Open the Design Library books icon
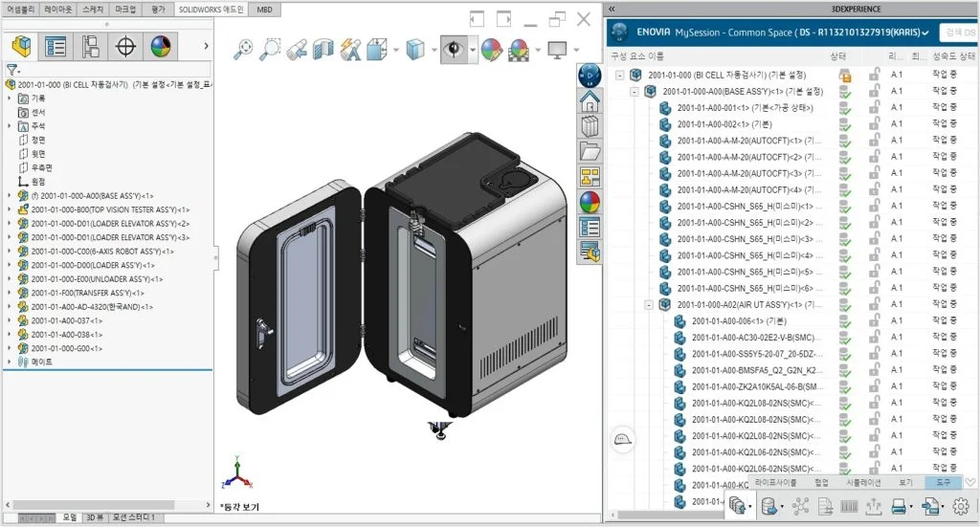The width and height of the screenshot is (980, 527). pos(590,126)
